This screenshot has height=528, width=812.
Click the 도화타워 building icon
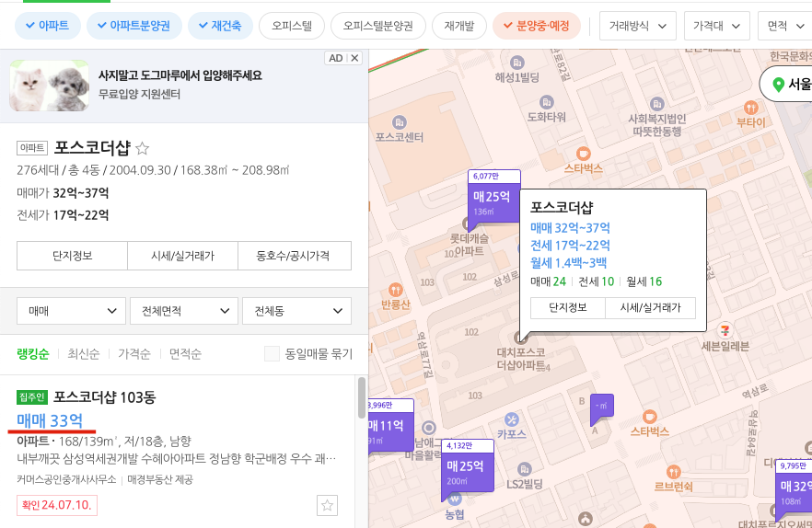coord(546,102)
